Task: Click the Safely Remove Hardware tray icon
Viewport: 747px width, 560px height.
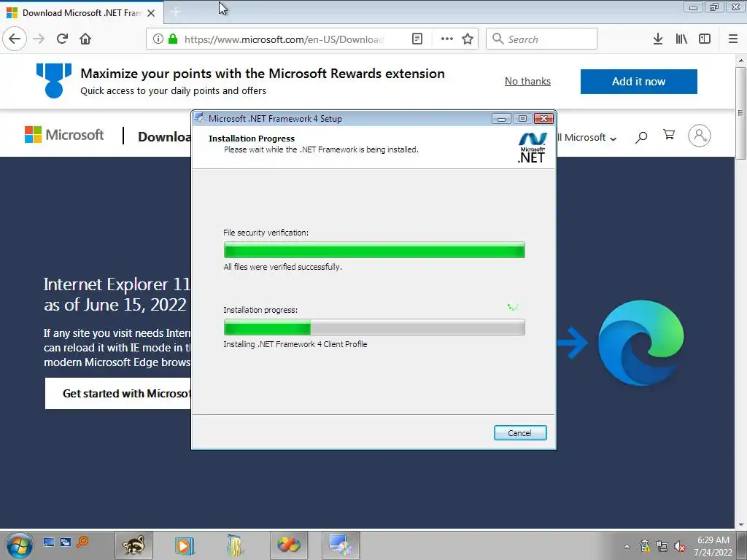Action: click(645, 546)
